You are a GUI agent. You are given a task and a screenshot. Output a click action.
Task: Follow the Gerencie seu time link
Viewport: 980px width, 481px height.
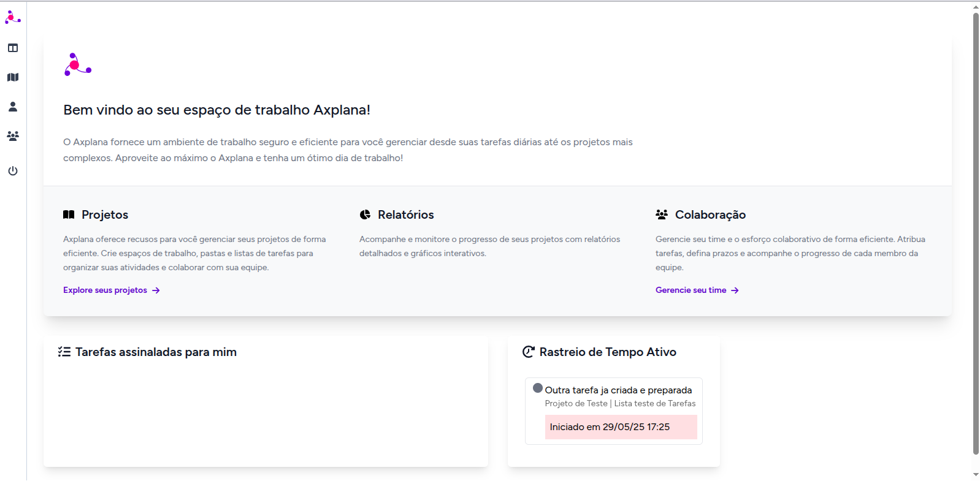click(697, 290)
